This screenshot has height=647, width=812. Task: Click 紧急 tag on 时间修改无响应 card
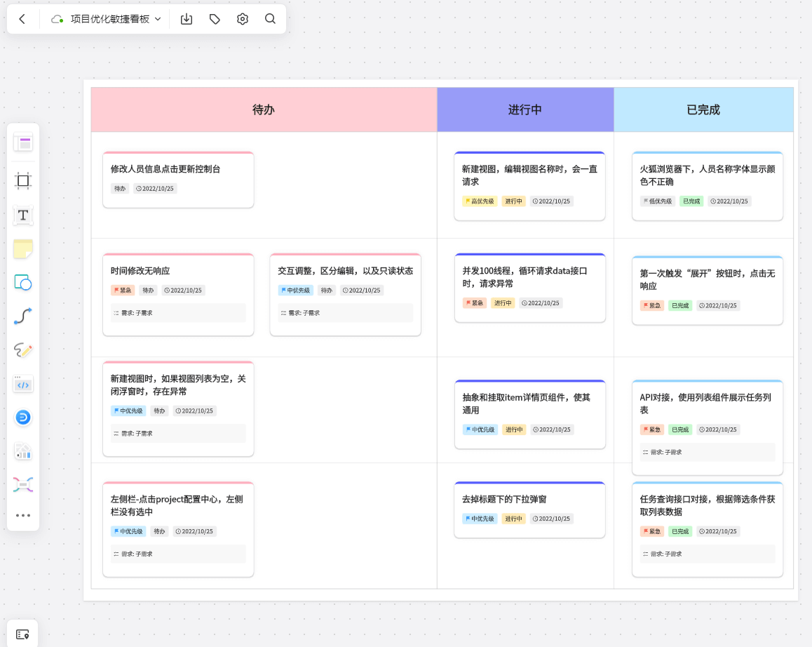[123, 291]
